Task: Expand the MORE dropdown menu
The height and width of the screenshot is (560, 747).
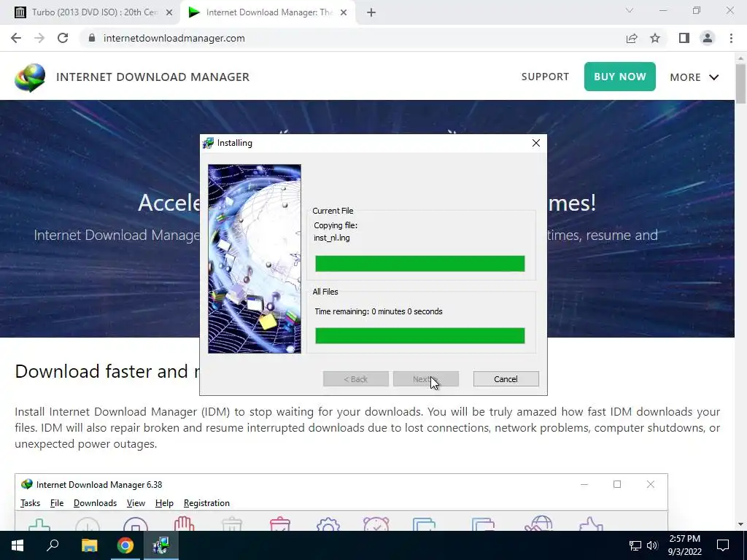Action: pos(694,77)
